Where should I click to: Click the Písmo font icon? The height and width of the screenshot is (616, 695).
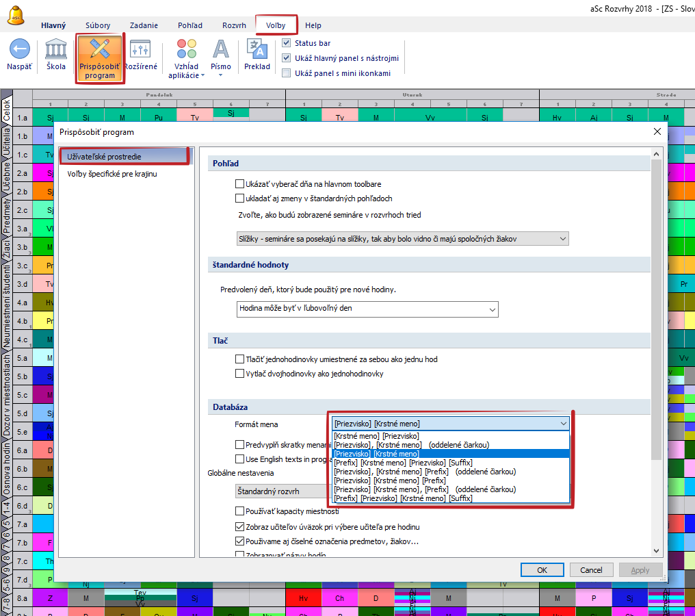[221, 49]
